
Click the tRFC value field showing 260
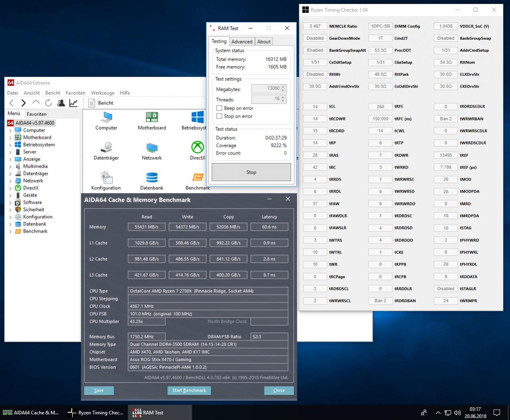pyautogui.click(x=380, y=107)
